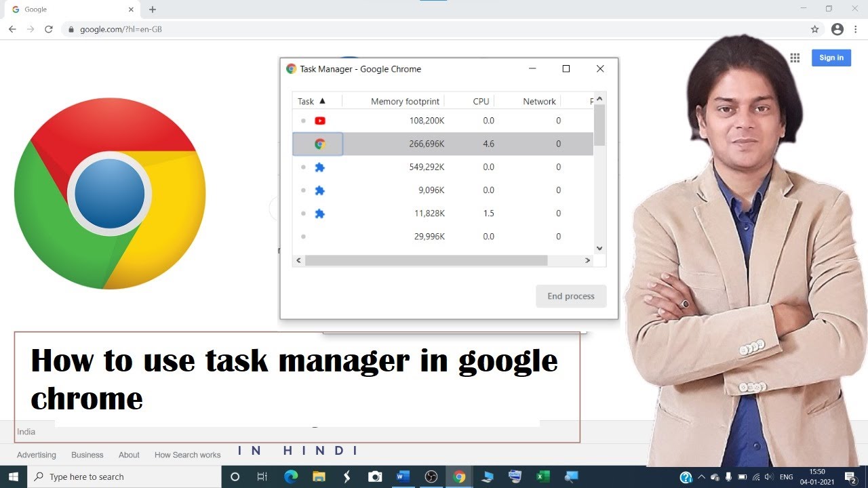The image size is (868, 488).
Task: Click the Type here to search box
Action: [124, 476]
